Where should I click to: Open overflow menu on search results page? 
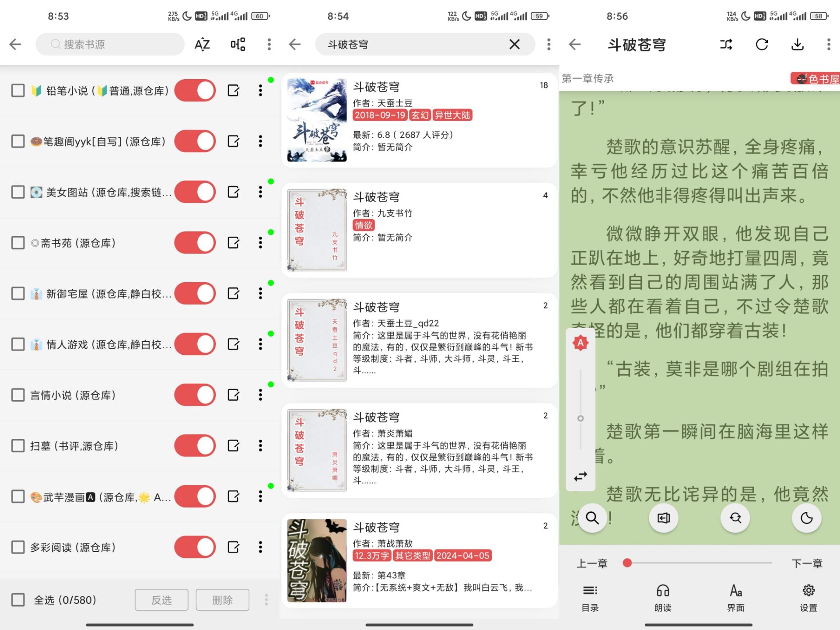[x=548, y=44]
